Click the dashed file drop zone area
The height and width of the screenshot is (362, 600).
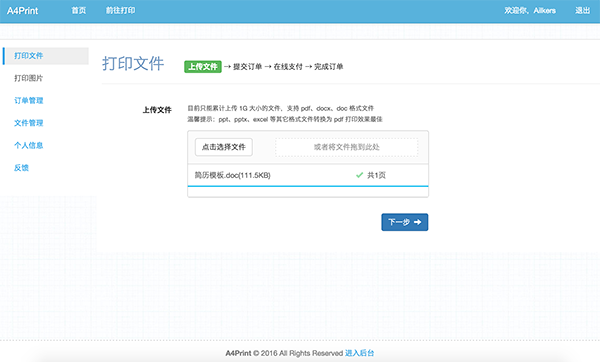pos(347,147)
